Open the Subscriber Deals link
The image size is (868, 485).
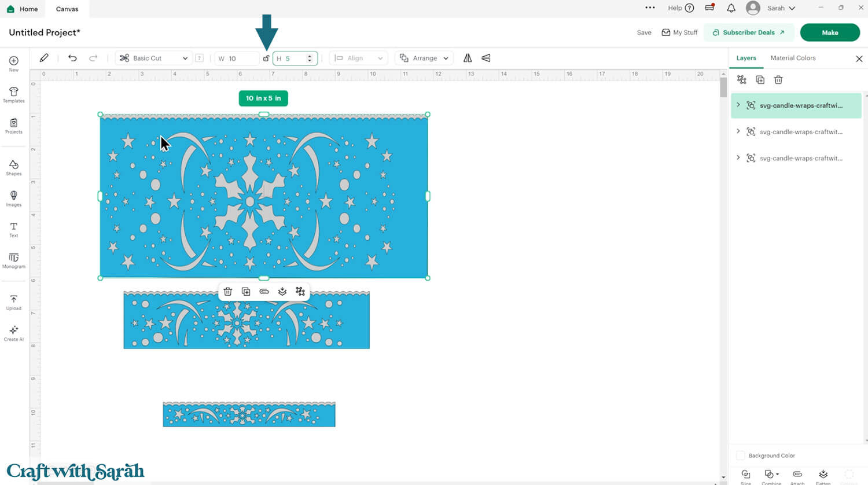pyautogui.click(x=749, y=32)
